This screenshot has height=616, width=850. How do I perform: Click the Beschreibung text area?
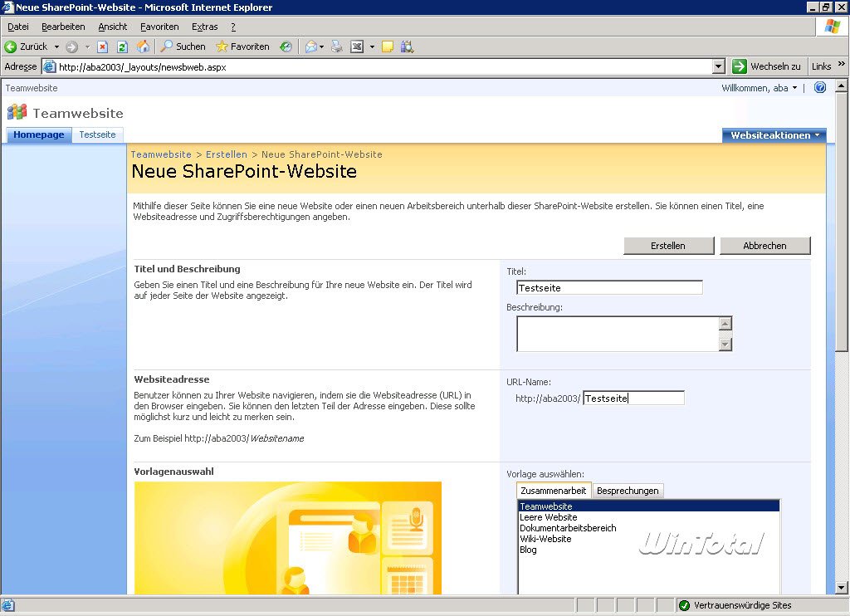(x=617, y=334)
